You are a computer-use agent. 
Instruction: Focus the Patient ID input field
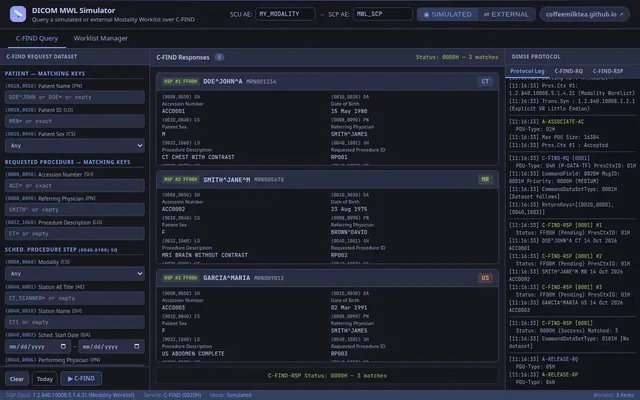[75, 121]
